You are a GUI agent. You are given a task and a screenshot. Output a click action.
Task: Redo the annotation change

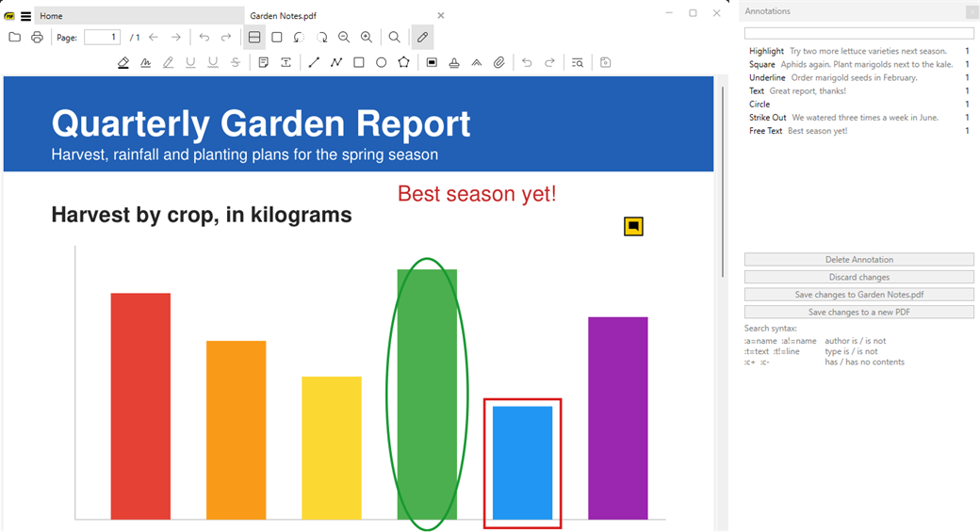coord(549,62)
